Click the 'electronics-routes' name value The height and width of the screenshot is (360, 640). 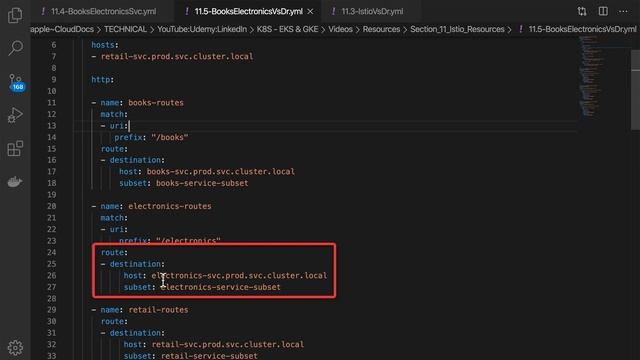coord(170,207)
